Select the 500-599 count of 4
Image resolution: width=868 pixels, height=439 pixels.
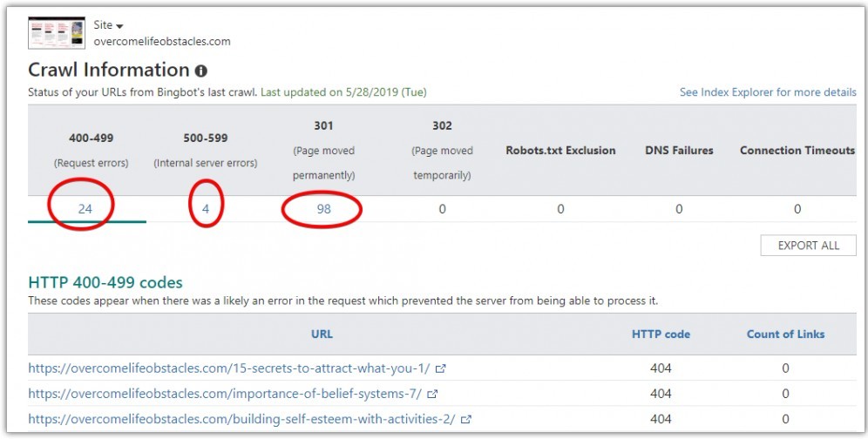(x=206, y=209)
